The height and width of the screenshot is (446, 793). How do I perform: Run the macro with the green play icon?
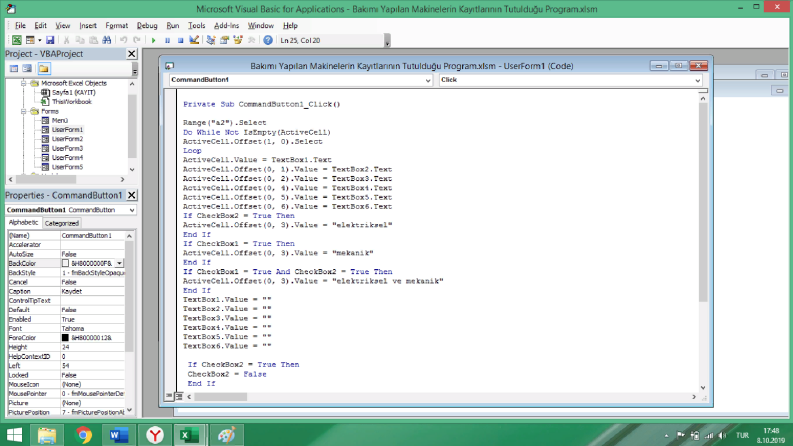pos(153,40)
